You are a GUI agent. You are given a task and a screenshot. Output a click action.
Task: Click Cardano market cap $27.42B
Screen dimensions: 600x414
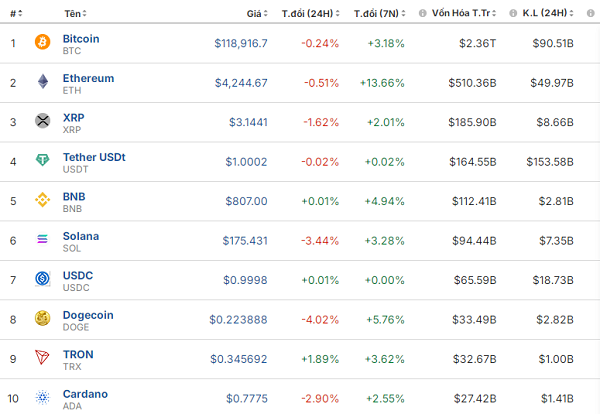tap(475, 399)
